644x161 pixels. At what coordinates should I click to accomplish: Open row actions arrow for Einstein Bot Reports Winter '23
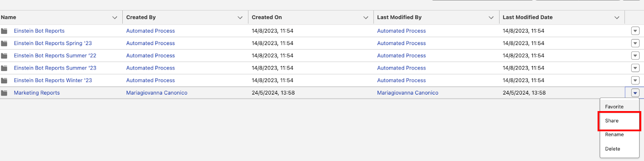(635, 80)
